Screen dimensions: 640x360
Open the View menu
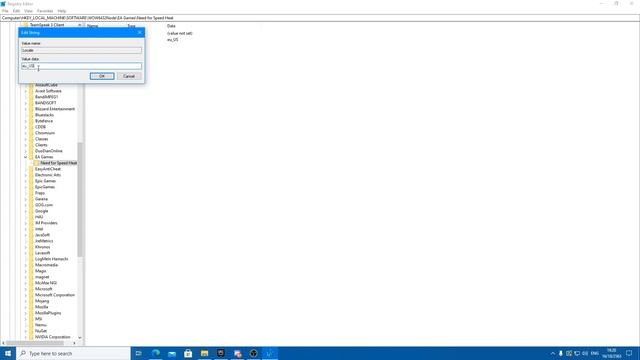pos(28,11)
